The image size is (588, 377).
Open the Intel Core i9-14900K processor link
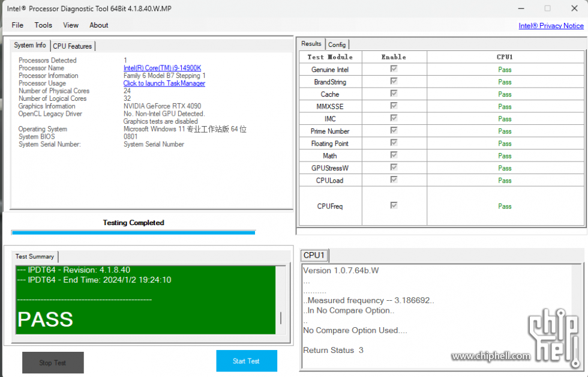coord(163,68)
